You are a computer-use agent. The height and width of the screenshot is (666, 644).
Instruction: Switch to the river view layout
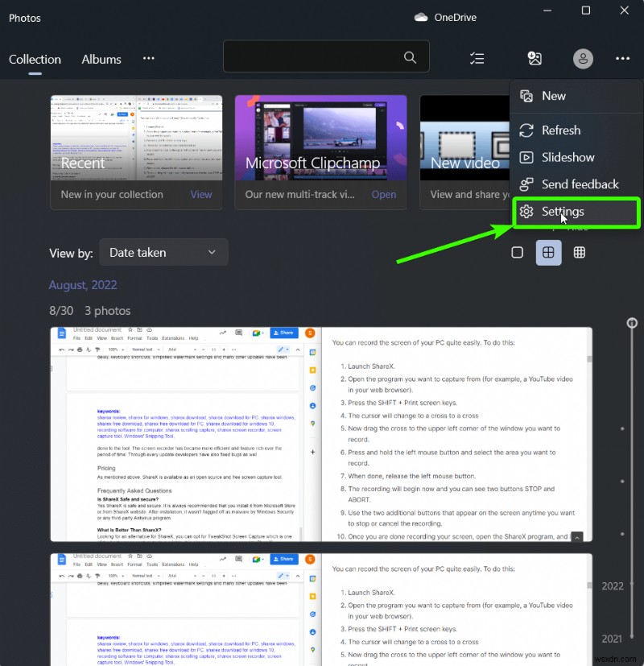pos(548,252)
